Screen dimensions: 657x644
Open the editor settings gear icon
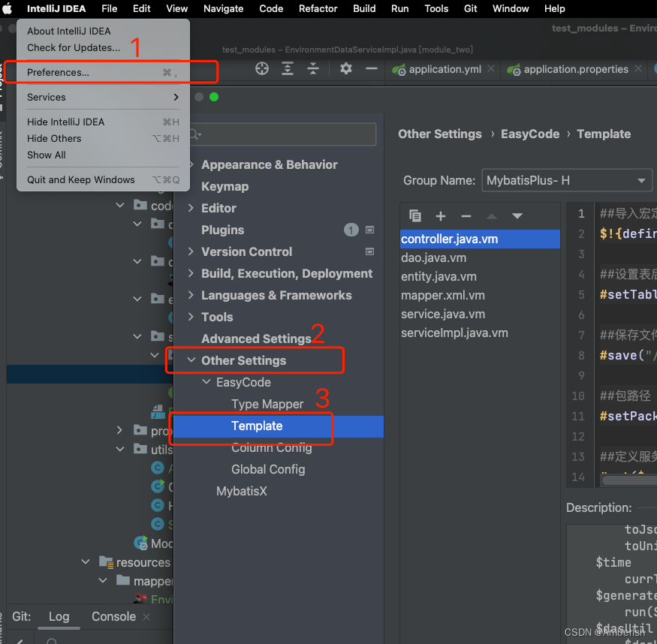click(x=345, y=68)
